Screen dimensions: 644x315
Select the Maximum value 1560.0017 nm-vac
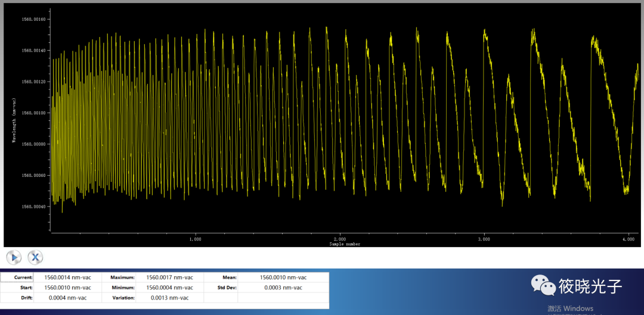[x=170, y=277]
